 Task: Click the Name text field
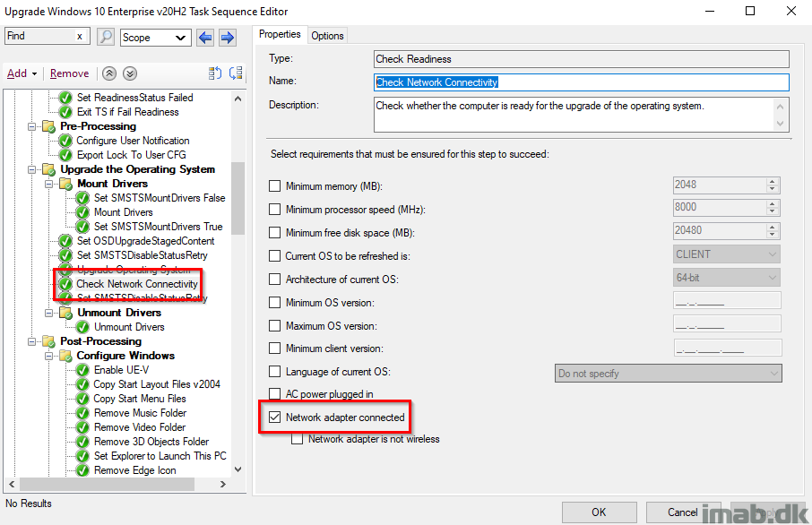pos(581,82)
